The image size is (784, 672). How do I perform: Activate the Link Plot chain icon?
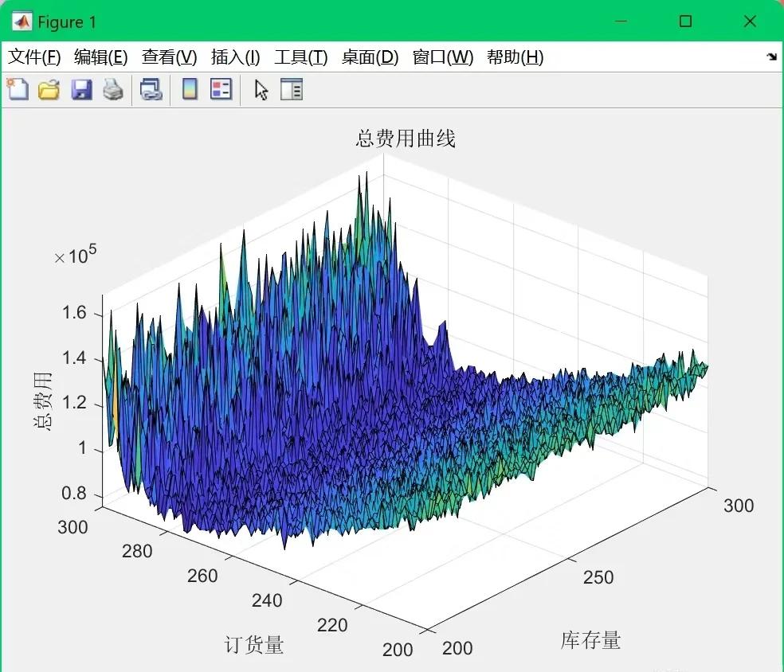point(151,89)
